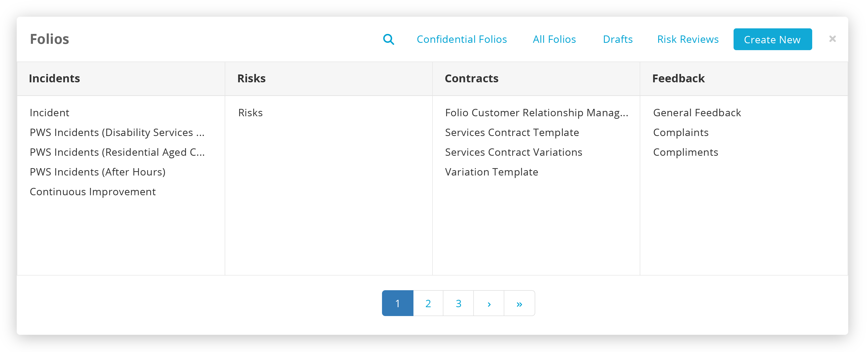Viewport: 868px width, 352px height.
Task: Jump to last page with double chevron
Action: (x=519, y=304)
